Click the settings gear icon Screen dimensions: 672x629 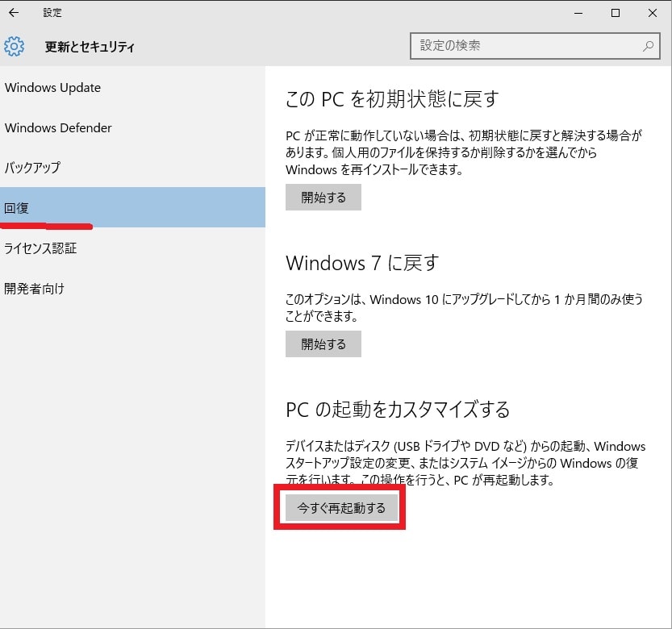[x=15, y=46]
